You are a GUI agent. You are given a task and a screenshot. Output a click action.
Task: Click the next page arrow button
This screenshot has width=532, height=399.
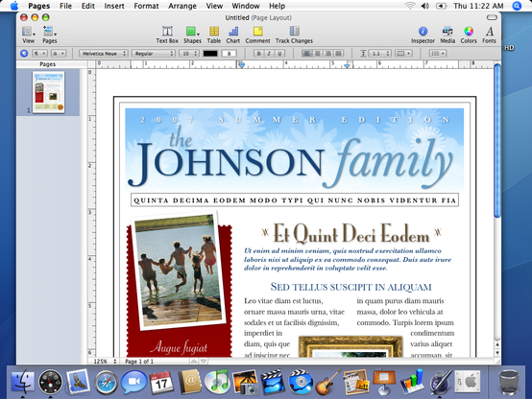(x=204, y=362)
